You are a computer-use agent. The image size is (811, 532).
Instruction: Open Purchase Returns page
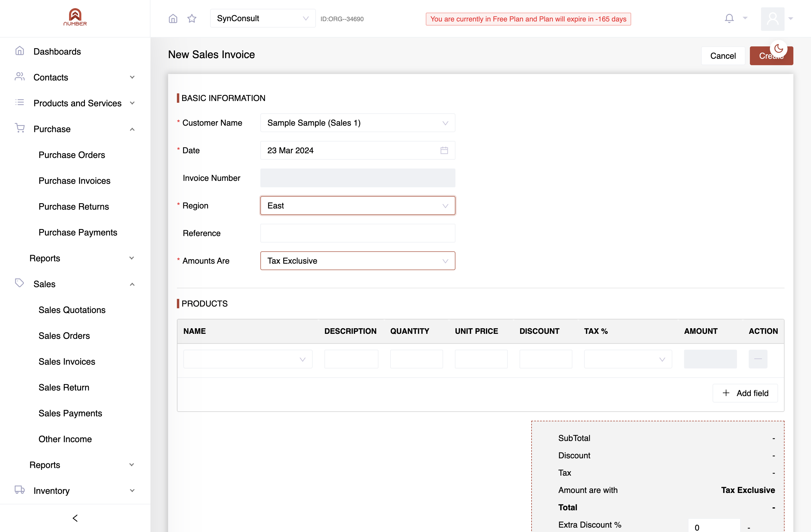(x=73, y=207)
